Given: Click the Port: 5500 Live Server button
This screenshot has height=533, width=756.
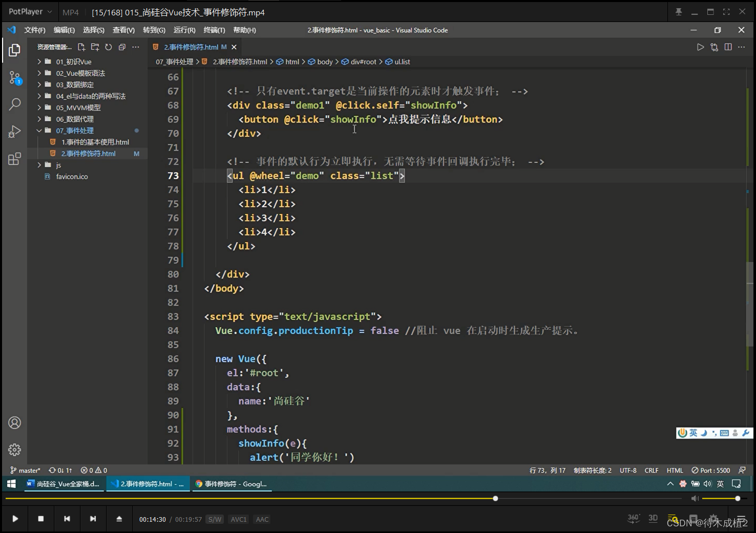Looking at the screenshot, I should coord(711,470).
